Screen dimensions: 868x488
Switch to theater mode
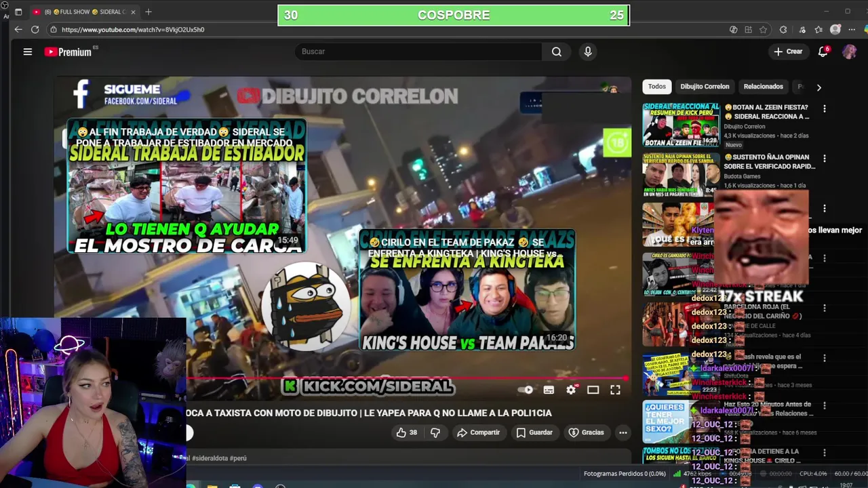593,390
